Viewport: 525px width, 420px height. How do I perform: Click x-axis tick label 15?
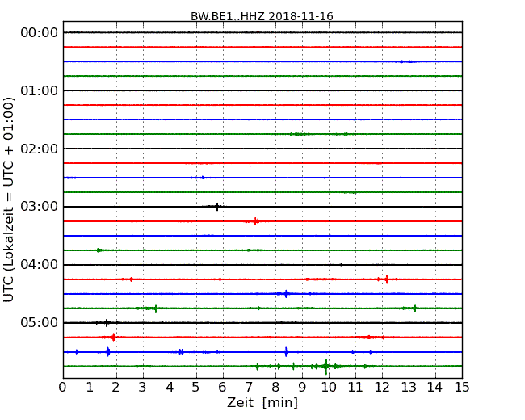[x=462, y=388]
